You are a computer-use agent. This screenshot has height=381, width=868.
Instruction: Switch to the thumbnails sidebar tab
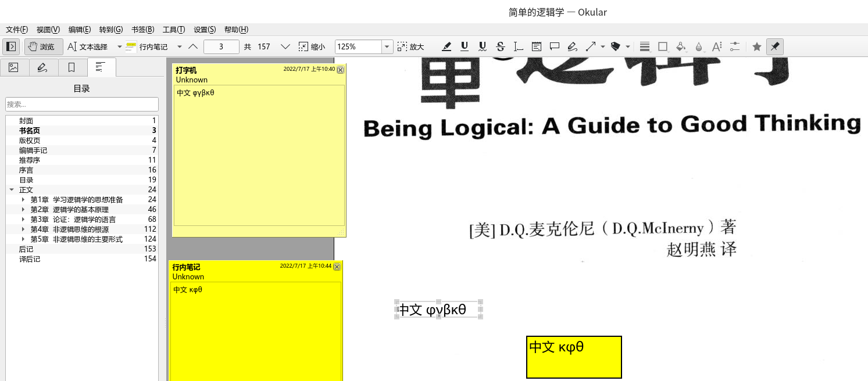[14, 67]
